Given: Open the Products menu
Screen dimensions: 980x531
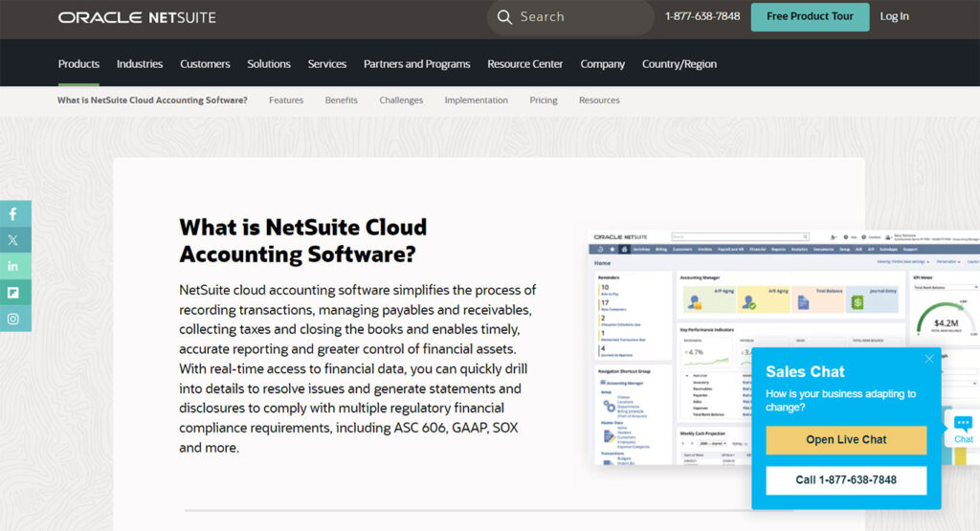Looking at the screenshot, I should [78, 64].
